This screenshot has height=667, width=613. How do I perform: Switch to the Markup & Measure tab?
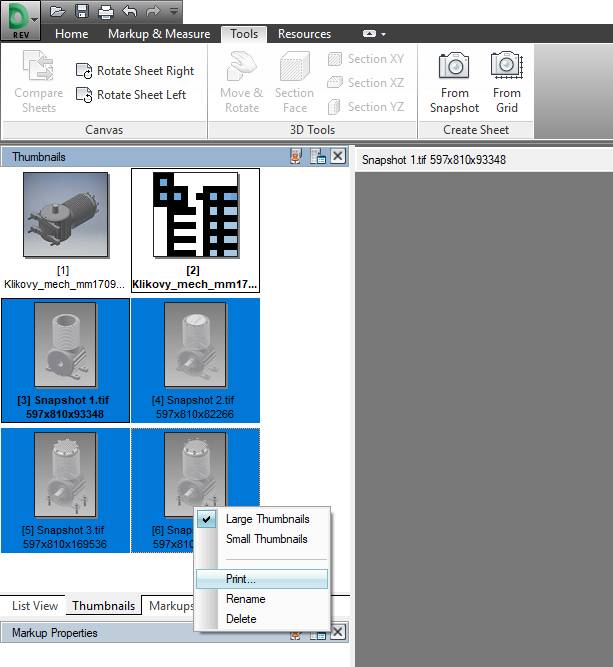click(159, 34)
